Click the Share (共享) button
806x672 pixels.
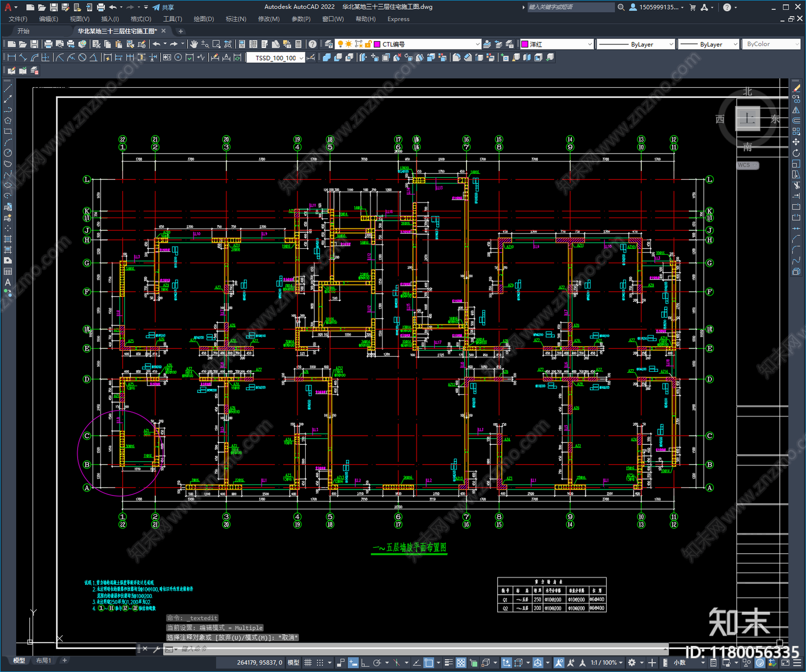(x=163, y=7)
